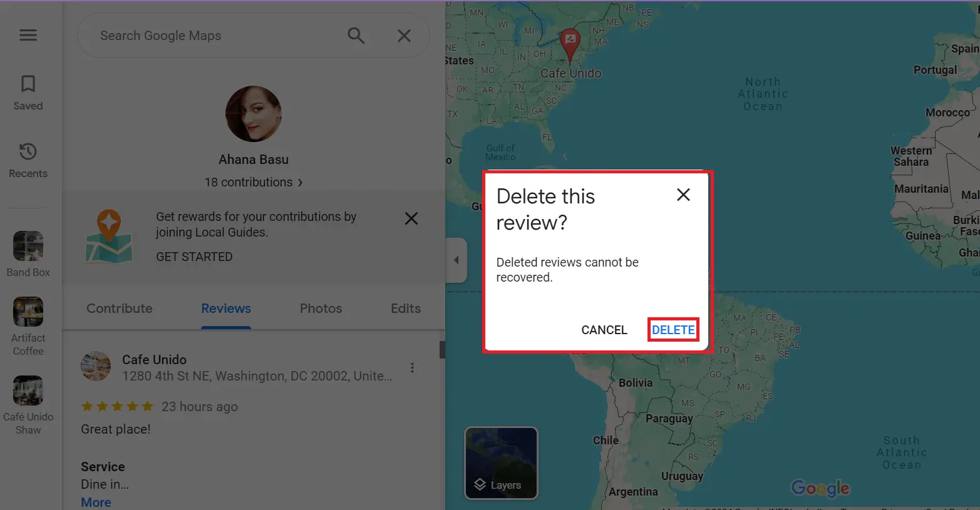Open the Cafe Unido review options menu
This screenshot has width=980, height=510.
(x=412, y=368)
